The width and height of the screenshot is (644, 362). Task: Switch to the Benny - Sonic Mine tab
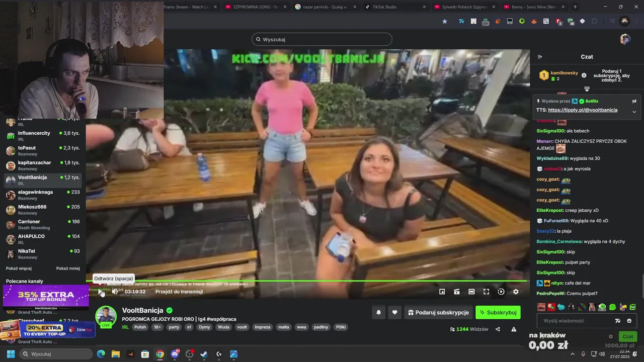(534, 7)
